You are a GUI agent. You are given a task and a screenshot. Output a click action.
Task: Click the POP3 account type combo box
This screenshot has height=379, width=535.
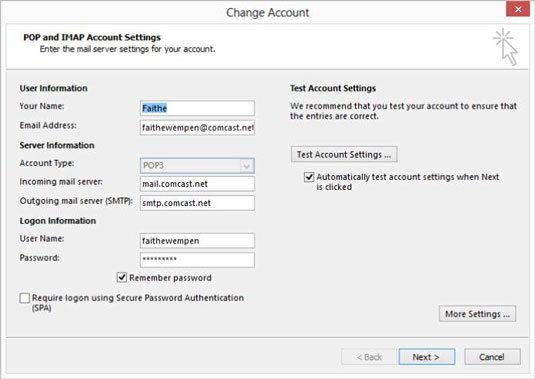pos(197,166)
